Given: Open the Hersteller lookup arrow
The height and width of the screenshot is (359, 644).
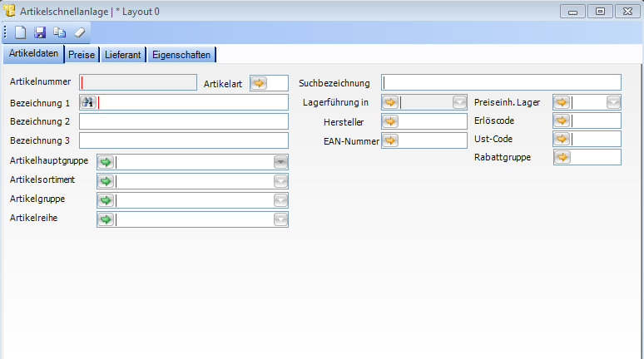Looking at the screenshot, I should [x=390, y=121].
